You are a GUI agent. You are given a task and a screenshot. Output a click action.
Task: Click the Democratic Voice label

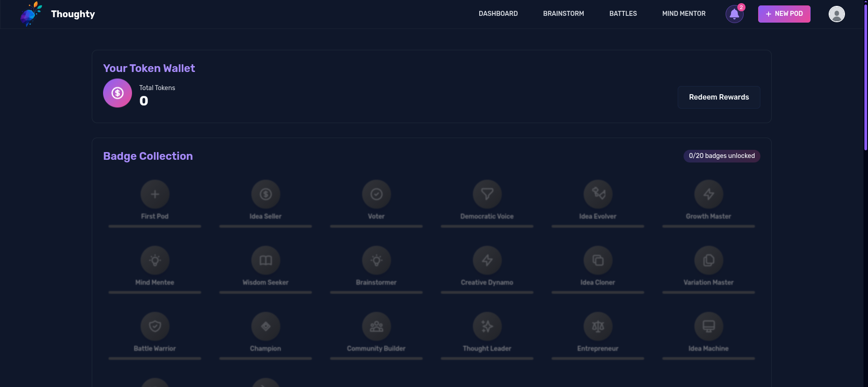pyautogui.click(x=487, y=216)
